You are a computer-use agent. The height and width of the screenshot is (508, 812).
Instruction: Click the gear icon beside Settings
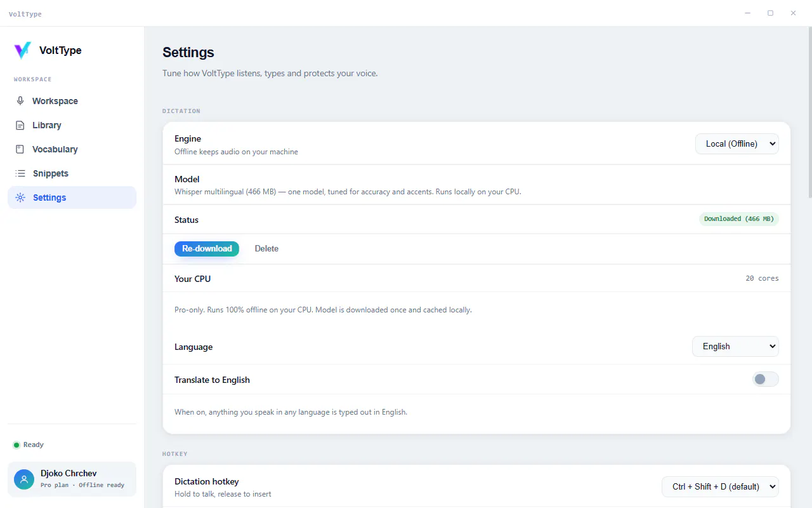tap(20, 197)
